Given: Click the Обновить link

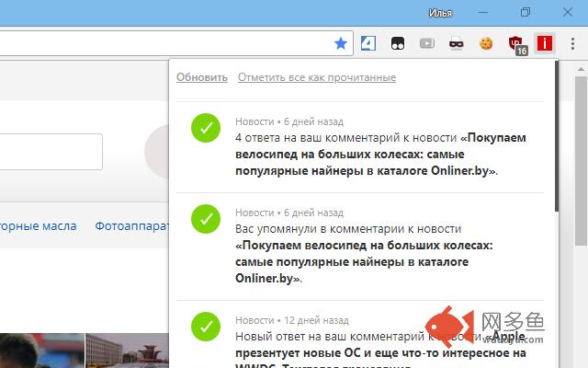Looking at the screenshot, I should (202, 77).
